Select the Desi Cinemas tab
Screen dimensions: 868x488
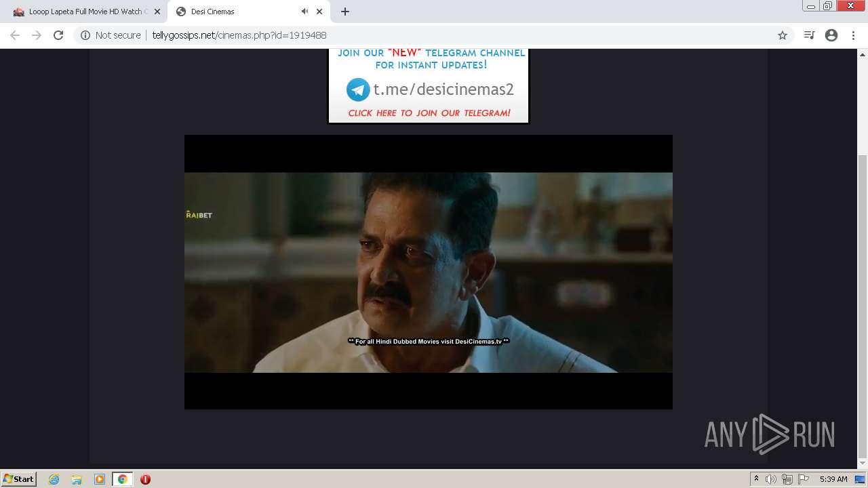(x=248, y=12)
